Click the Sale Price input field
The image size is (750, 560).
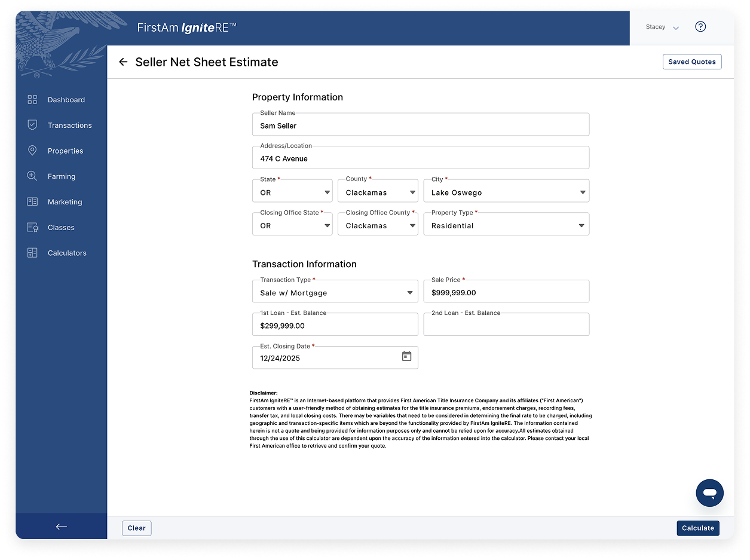(x=506, y=293)
